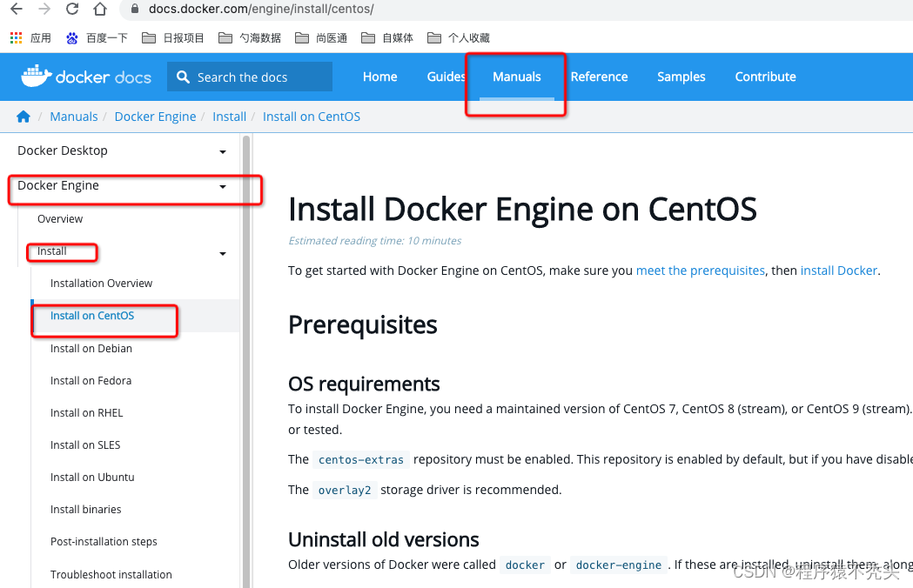
Task: Click the Prerequisites heading
Action: 363,324
